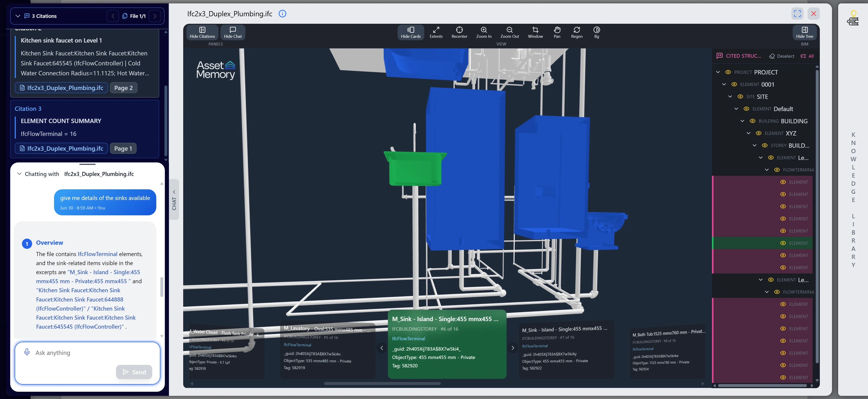Toggle eye of the green highlighted ELEMENT row
Viewport: 868px width, 399px height.
[x=783, y=243]
